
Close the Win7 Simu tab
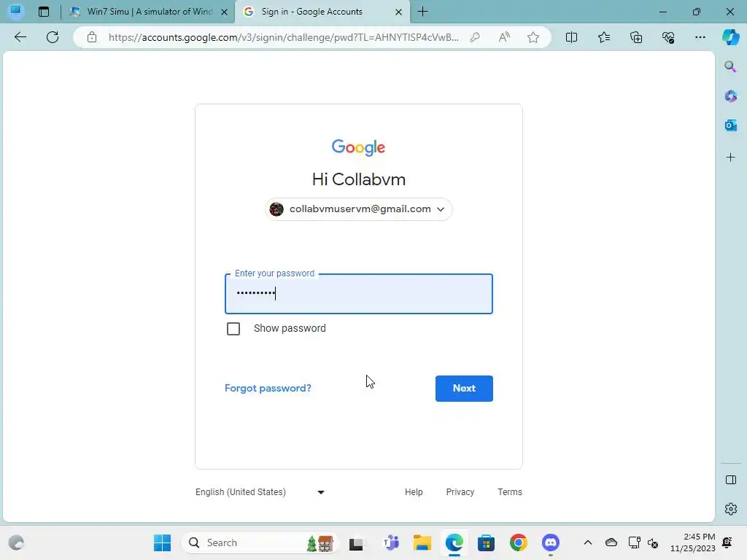(x=224, y=12)
